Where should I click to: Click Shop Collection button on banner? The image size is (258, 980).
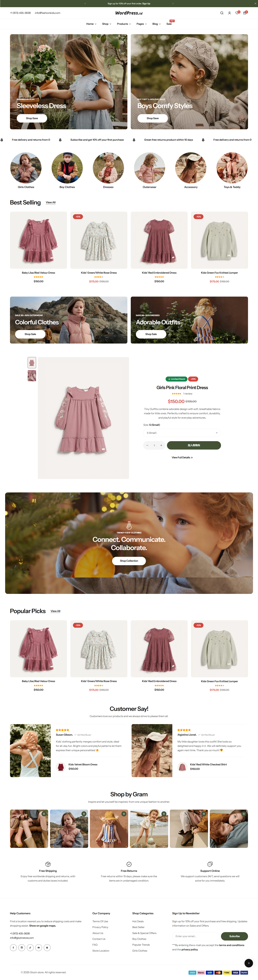[x=129, y=561]
